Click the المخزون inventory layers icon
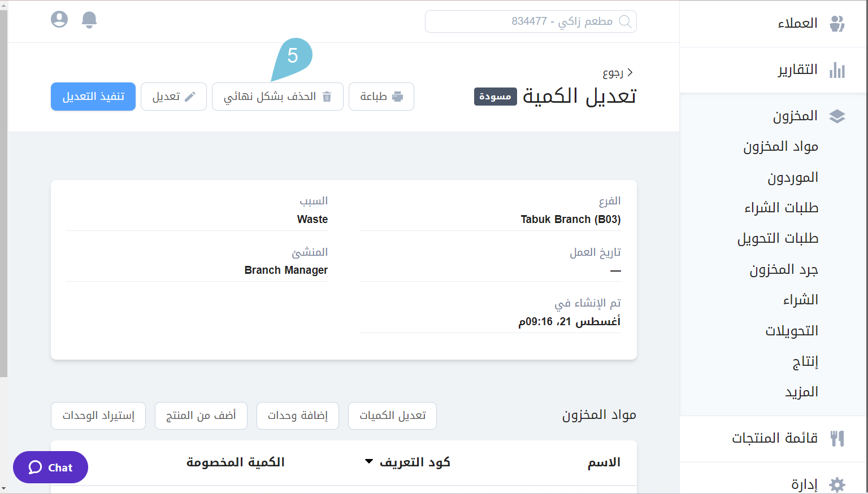868x494 pixels. (837, 116)
